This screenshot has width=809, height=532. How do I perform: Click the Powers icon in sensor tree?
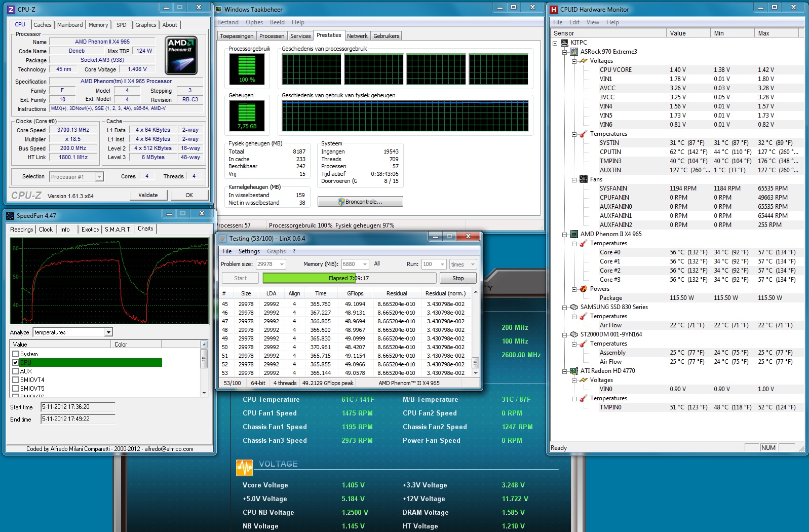[583, 289]
